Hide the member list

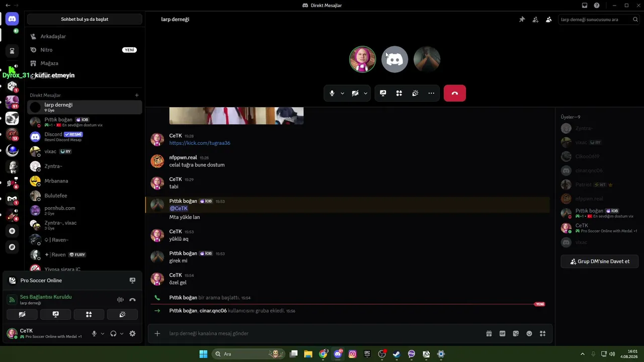pyautogui.click(x=548, y=20)
